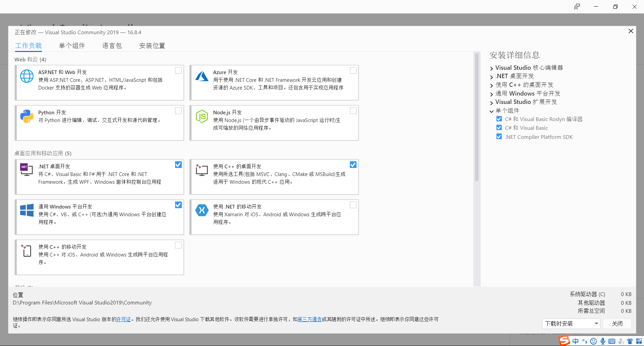Click the 所需总空间 0 KB value
The width and height of the screenshot is (644, 346).
626,311
